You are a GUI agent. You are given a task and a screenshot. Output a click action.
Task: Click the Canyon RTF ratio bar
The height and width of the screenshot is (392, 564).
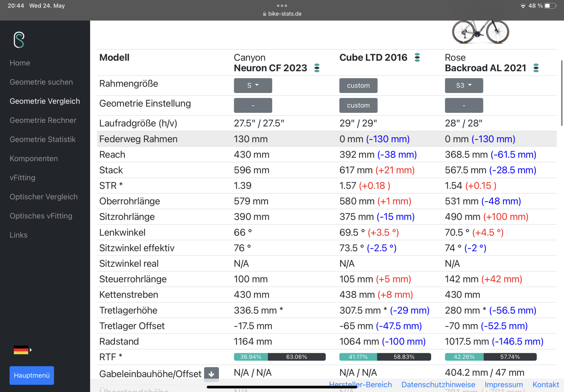tap(280, 357)
